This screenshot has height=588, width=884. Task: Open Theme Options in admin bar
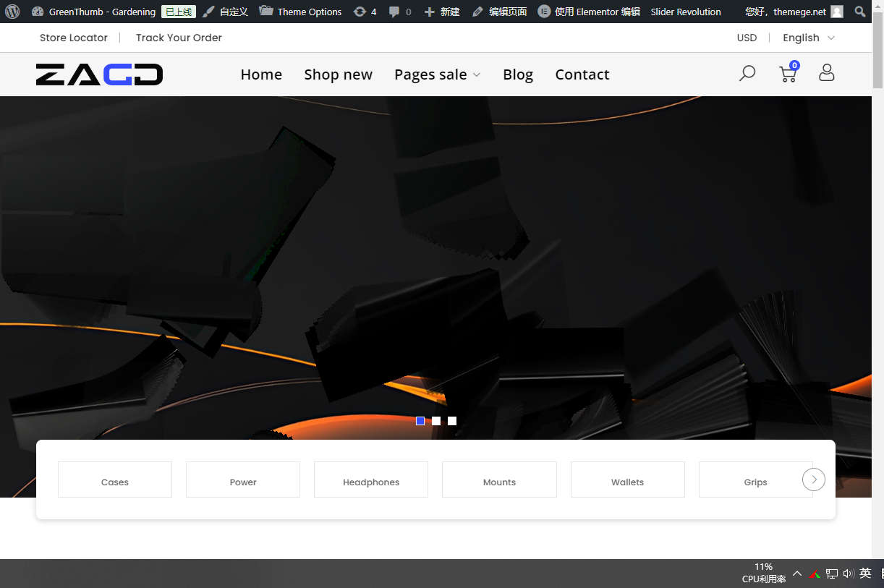tap(300, 12)
